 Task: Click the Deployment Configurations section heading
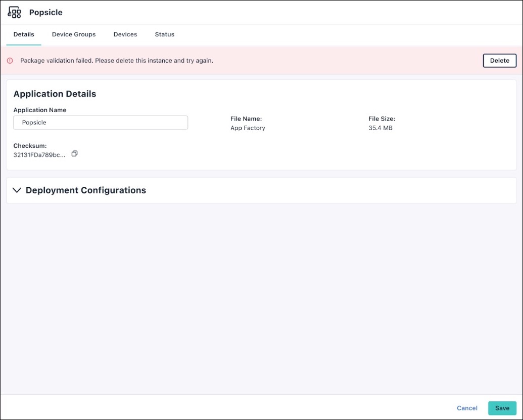click(85, 190)
